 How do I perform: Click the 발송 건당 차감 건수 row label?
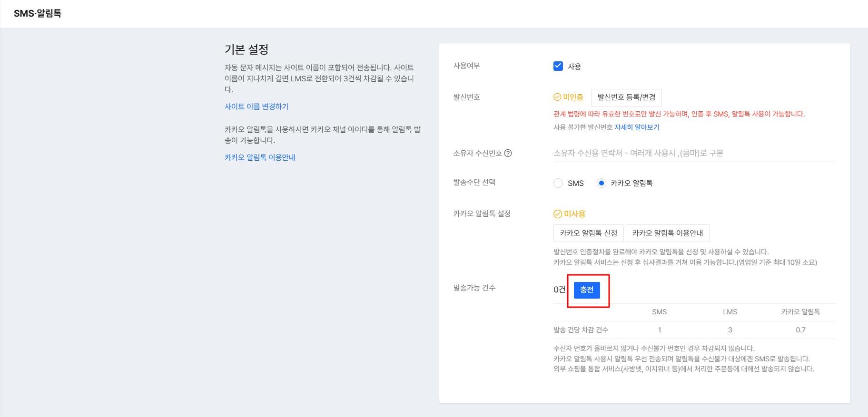tap(581, 330)
